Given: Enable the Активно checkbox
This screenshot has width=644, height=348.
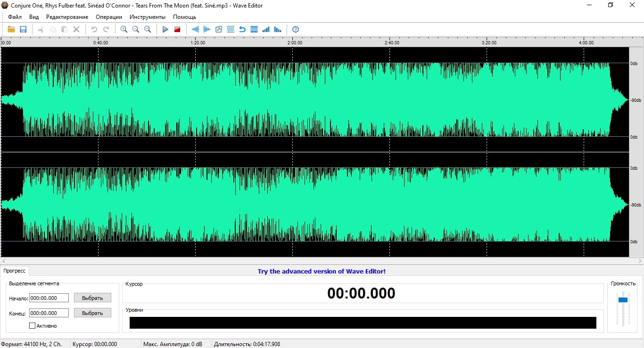Looking at the screenshot, I should tap(33, 325).
